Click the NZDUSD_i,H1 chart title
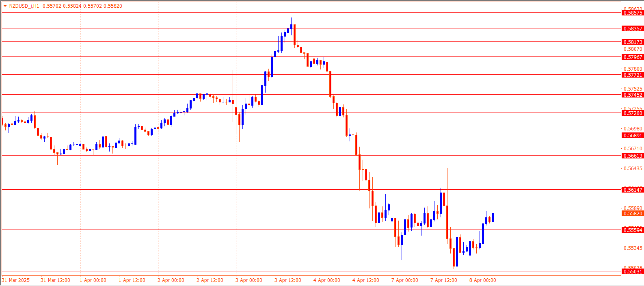This screenshot has width=644, height=286. (x=24, y=6)
